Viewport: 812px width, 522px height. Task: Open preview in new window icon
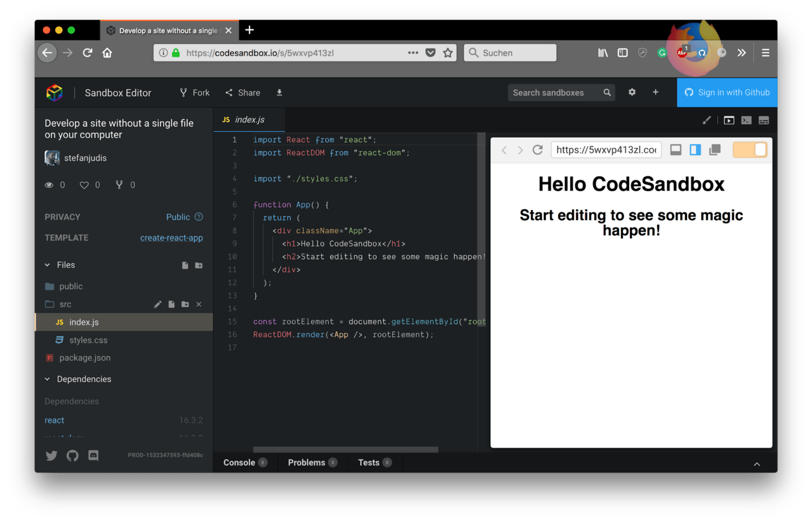[x=715, y=150]
